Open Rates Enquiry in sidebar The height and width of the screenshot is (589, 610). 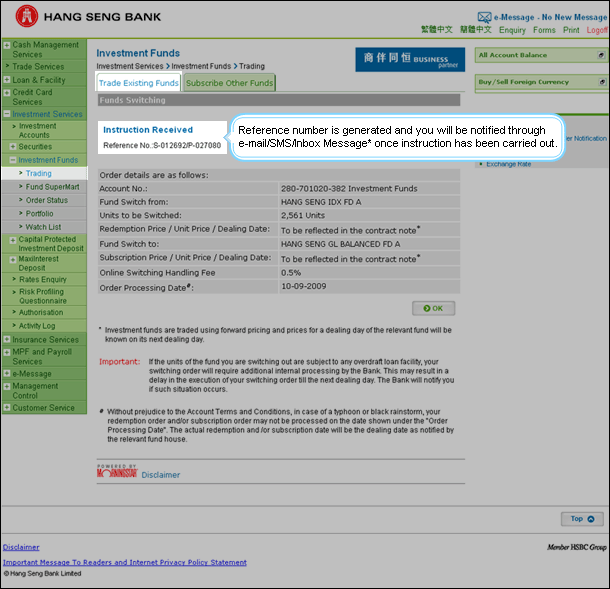(x=43, y=279)
